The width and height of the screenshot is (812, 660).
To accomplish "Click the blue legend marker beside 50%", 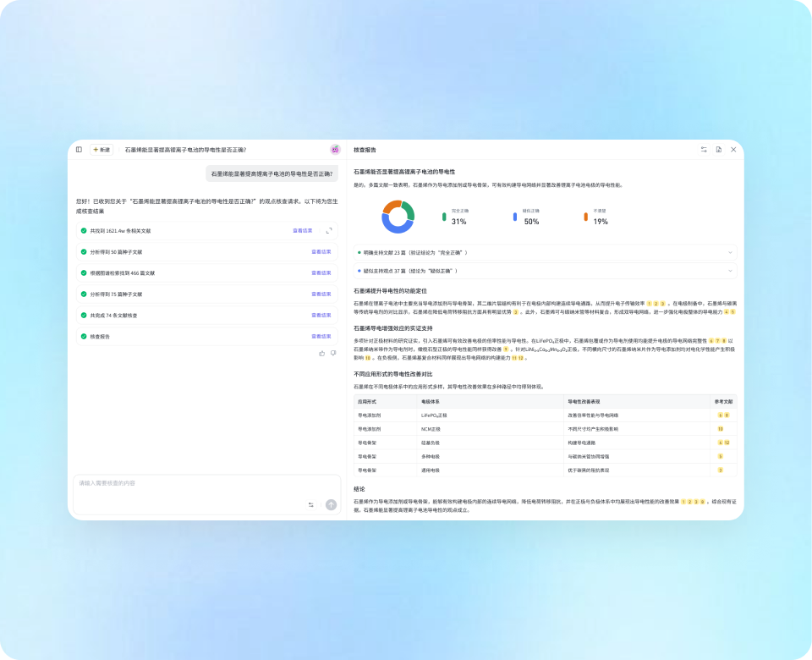I will [x=515, y=217].
